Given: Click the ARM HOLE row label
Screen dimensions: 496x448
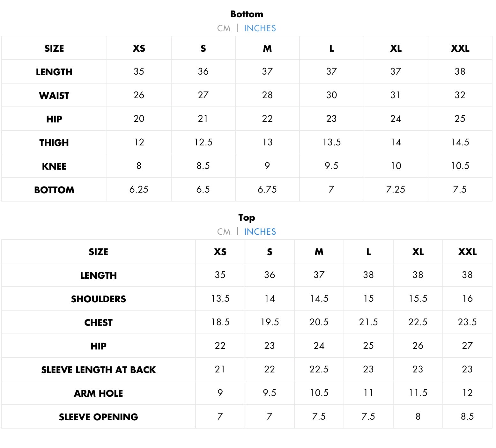Looking at the screenshot, I should tap(98, 393).
